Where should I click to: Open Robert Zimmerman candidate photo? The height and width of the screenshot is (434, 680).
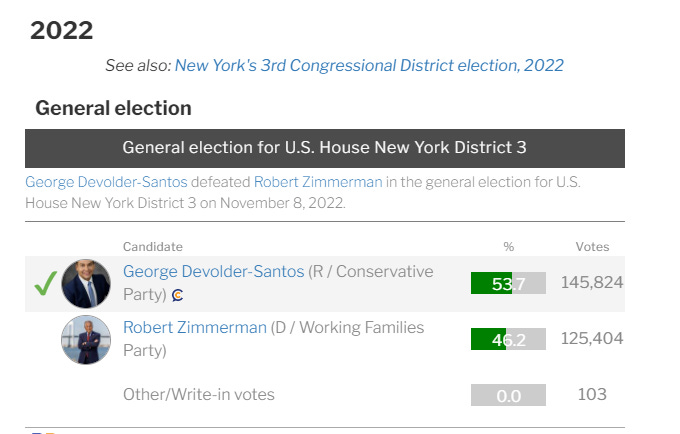coord(86,339)
